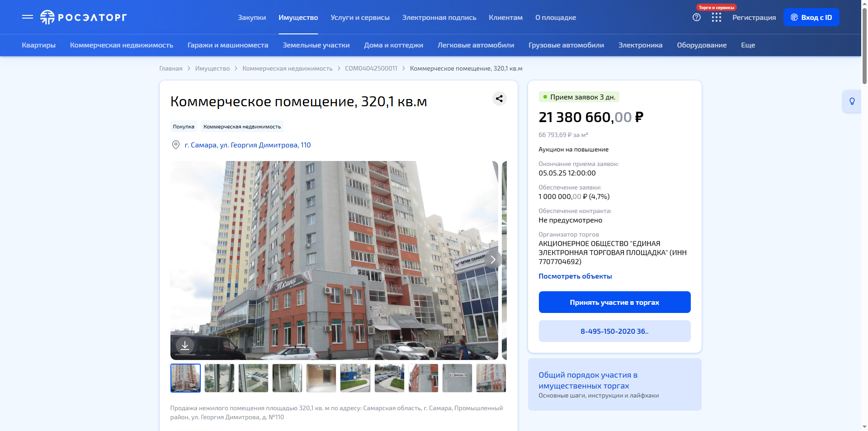This screenshot has width=868, height=431.
Task: Open the services grid apps icon
Action: pos(717,17)
